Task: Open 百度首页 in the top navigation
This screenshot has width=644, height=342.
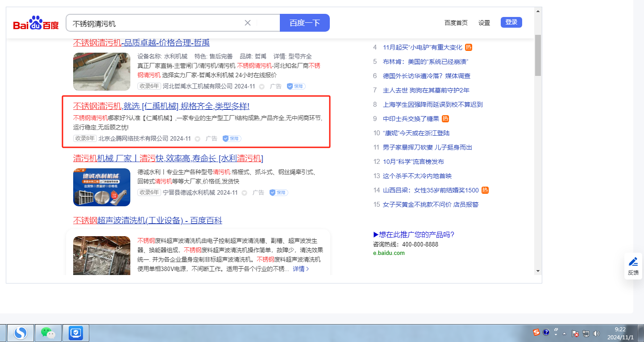Action: (x=456, y=23)
